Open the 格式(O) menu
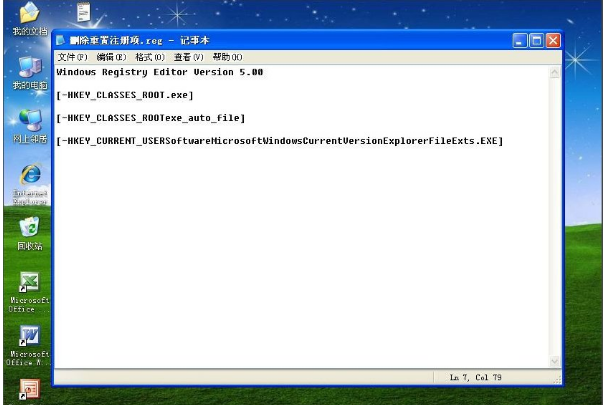Image resolution: width=604 pixels, height=405 pixels. coord(150,57)
